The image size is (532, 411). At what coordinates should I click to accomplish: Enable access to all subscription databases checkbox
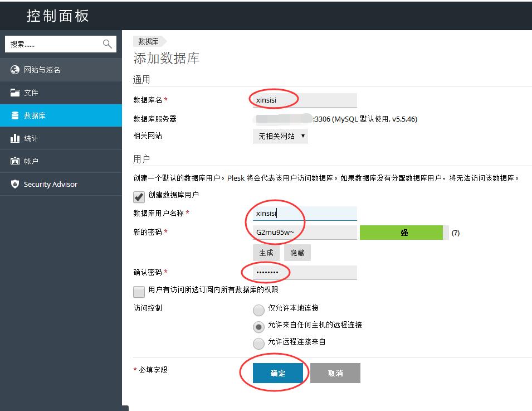pos(139,292)
